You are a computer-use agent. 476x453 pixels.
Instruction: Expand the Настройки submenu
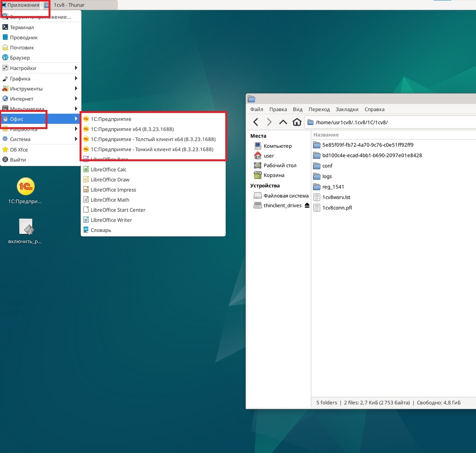(40, 68)
